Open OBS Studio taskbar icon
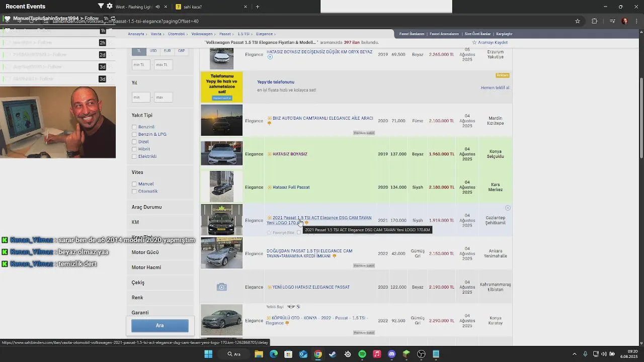Screen dimensions: 644x362 pos(421,354)
